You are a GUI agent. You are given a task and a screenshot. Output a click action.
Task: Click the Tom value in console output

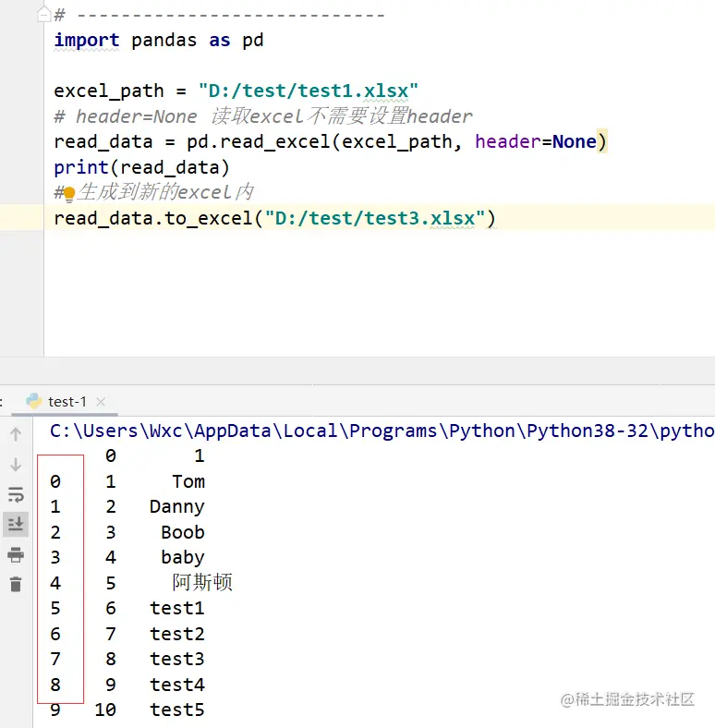point(188,481)
